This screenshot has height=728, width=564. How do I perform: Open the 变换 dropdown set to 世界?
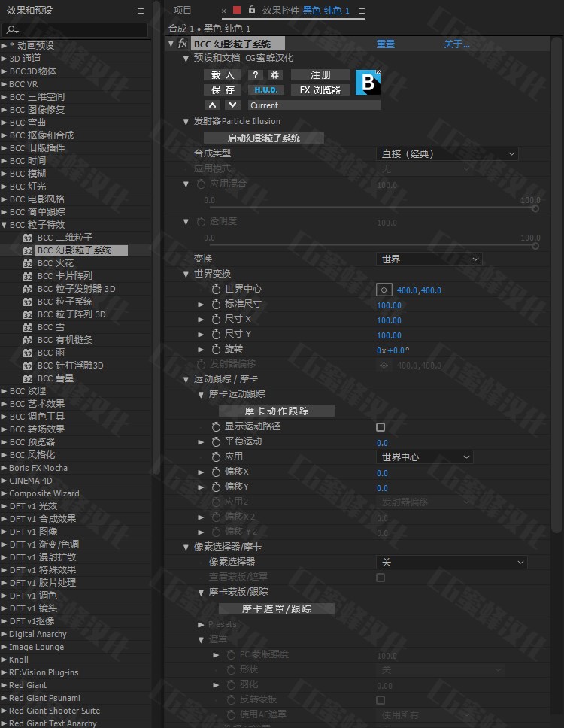click(429, 259)
